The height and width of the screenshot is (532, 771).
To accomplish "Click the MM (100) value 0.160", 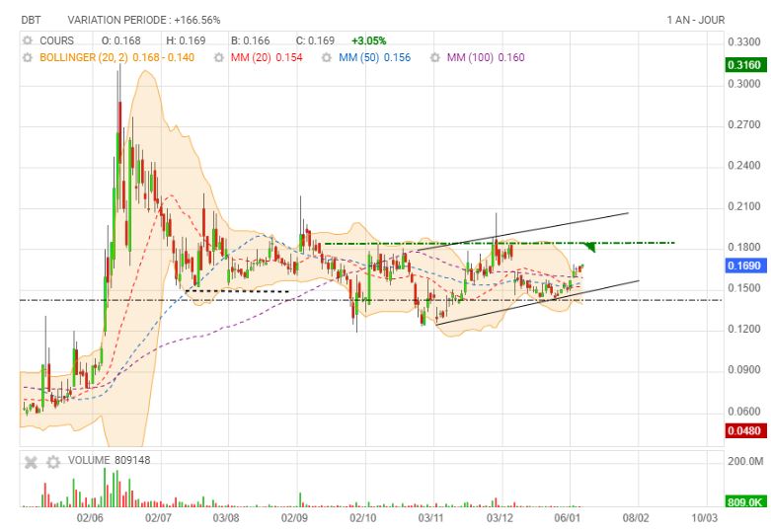I will pos(511,57).
